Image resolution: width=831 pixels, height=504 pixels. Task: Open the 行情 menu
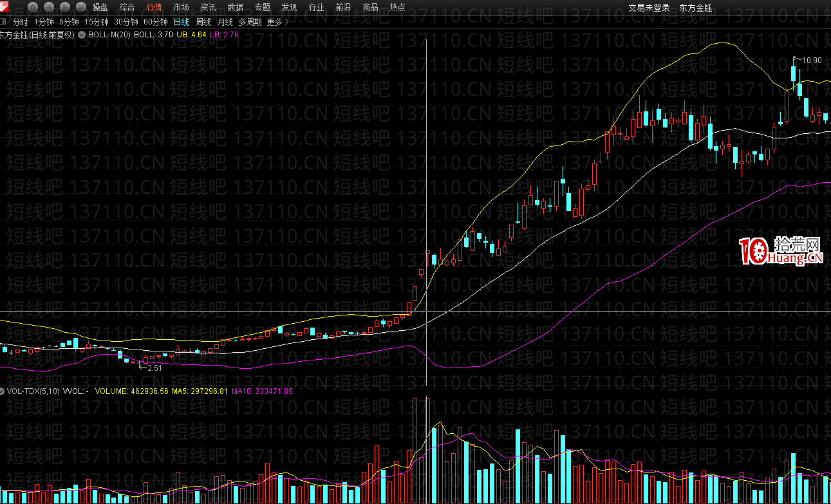point(154,8)
